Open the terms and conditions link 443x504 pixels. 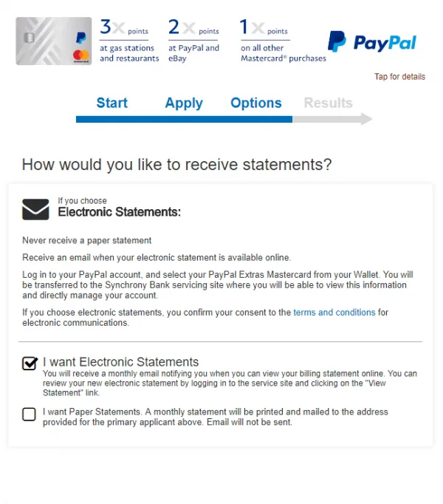(x=334, y=313)
